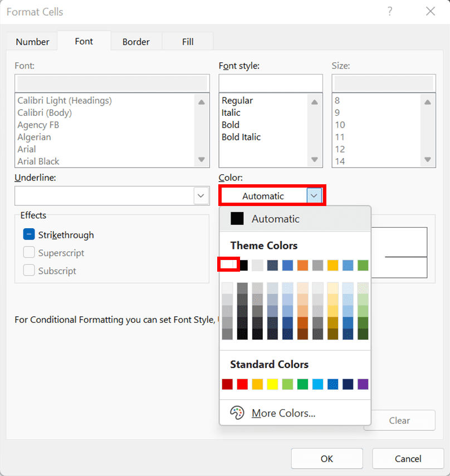This screenshot has width=450, height=476.
Task: Select dark red standard color
Action: 227,384
